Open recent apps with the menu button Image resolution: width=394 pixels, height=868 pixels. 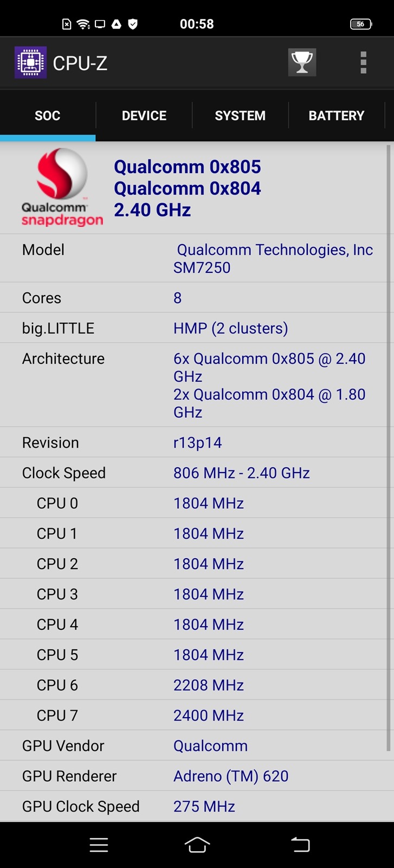(x=99, y=845)
